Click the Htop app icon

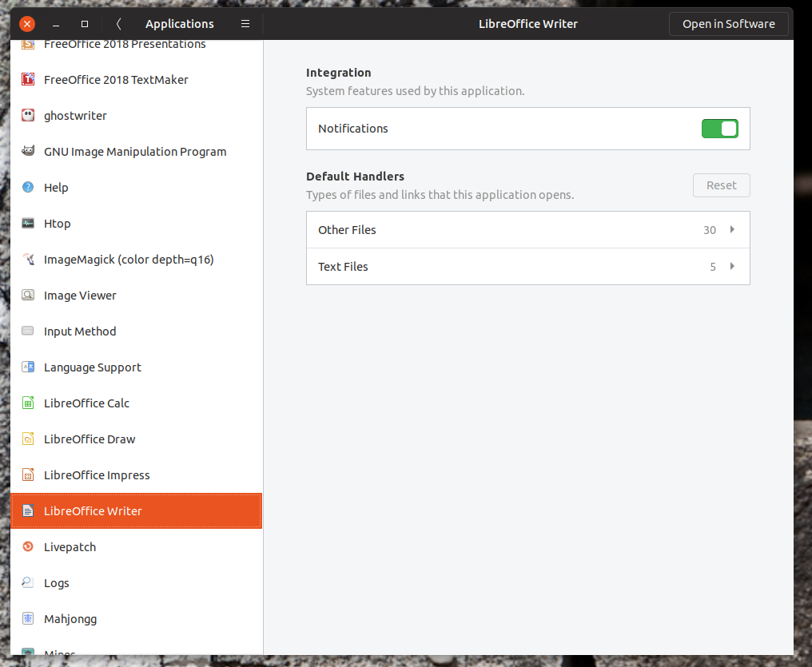(x=28, y=223)
